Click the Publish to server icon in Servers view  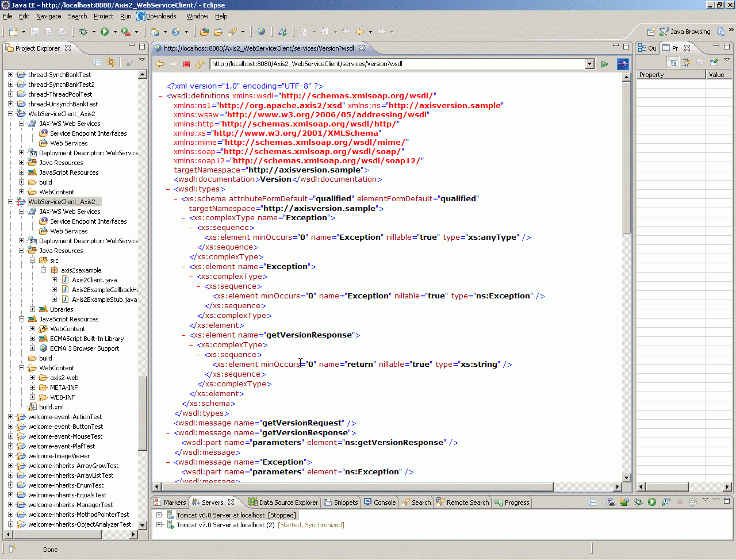pos(693,502)
